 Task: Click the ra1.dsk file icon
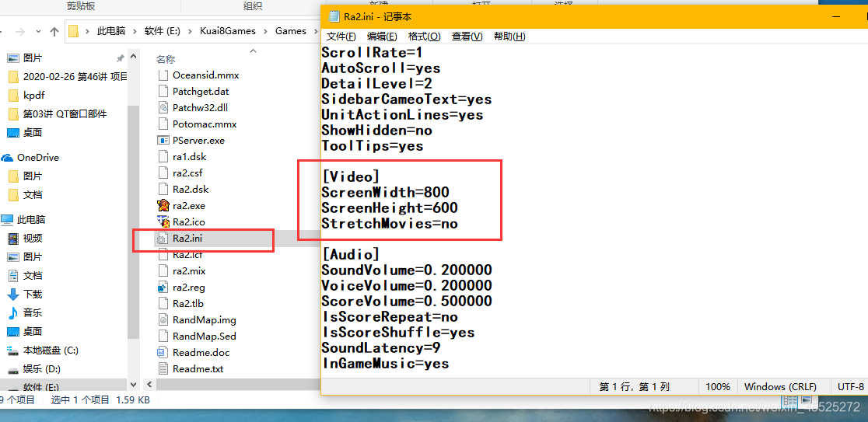point(163,156)
